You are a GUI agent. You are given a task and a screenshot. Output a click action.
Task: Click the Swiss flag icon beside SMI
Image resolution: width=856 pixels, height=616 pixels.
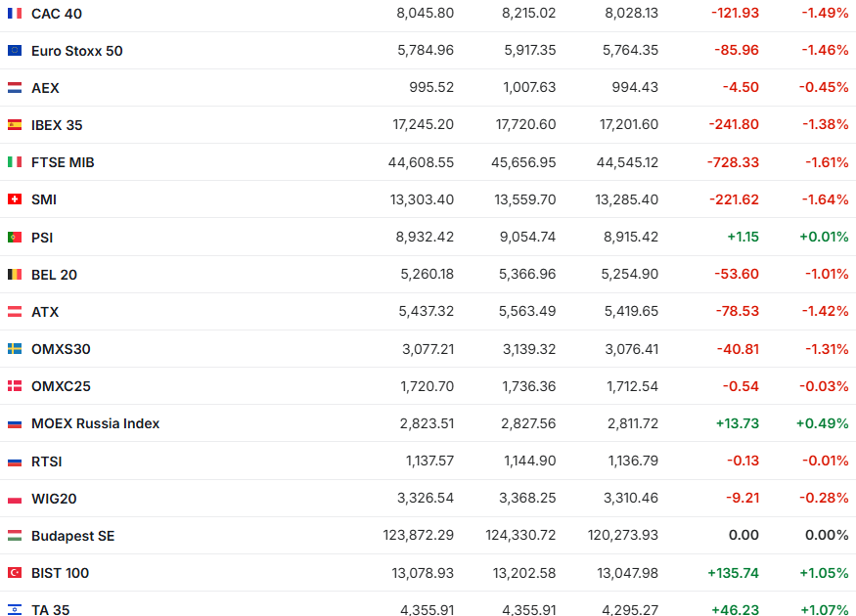(x=15, y=199)
